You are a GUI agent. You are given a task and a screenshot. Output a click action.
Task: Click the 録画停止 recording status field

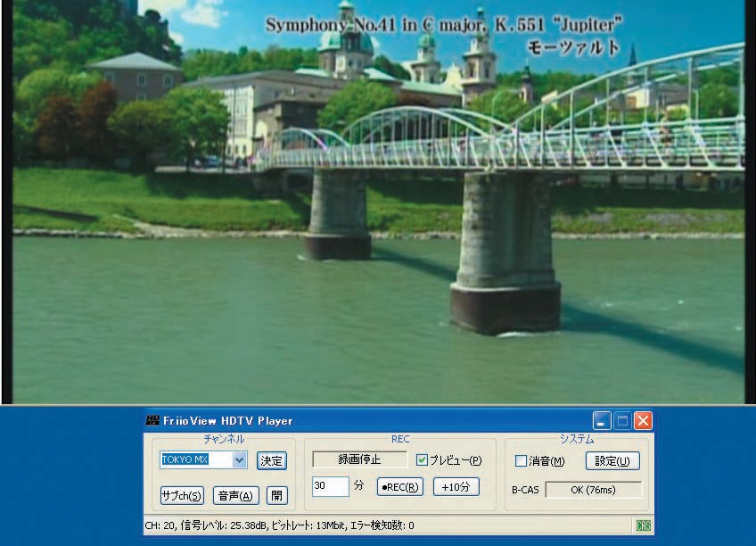click(x=359, y=459)
